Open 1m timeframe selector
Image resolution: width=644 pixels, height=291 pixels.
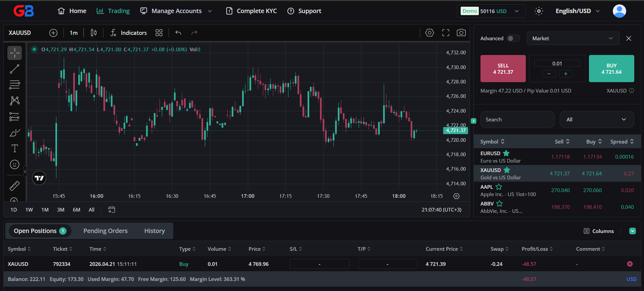pos(74,33)
